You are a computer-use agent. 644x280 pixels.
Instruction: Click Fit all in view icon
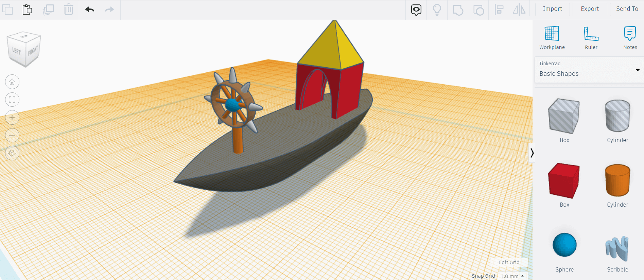tap(12, 100)
